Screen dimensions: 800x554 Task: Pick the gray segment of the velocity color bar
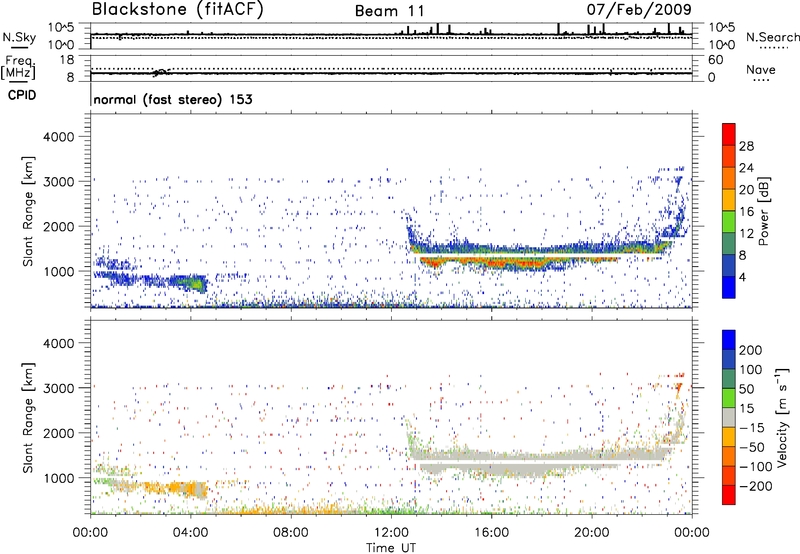point(729,417)
